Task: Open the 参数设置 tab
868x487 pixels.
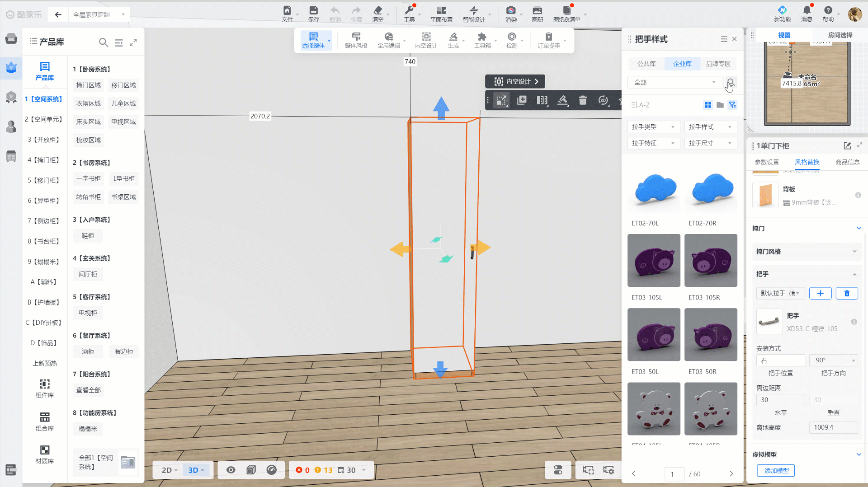Action: click(x=766, y=162)
